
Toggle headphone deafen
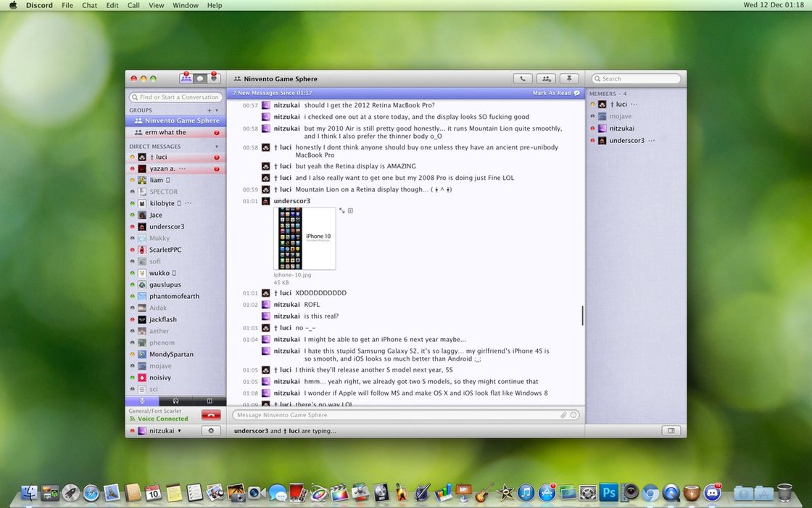(x=175, y=401)
